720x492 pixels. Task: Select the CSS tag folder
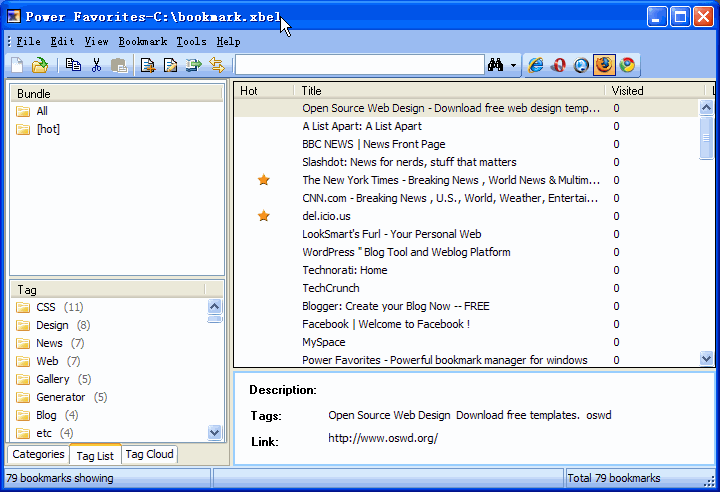coord(50,307)
